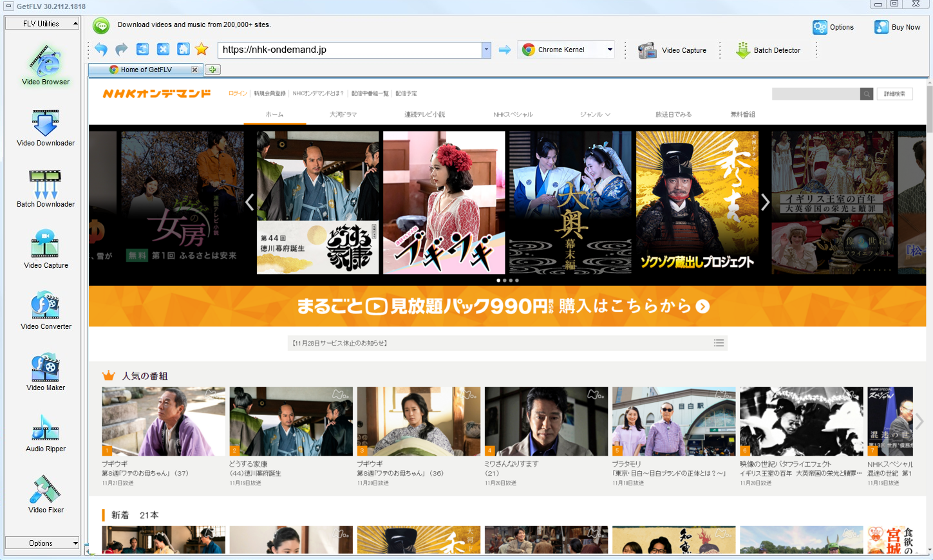Viewport: 933px width, 560px height.
Task: Open the 映像の世紀バタフライエフェクト title link
Action: (x=786, y=464)
